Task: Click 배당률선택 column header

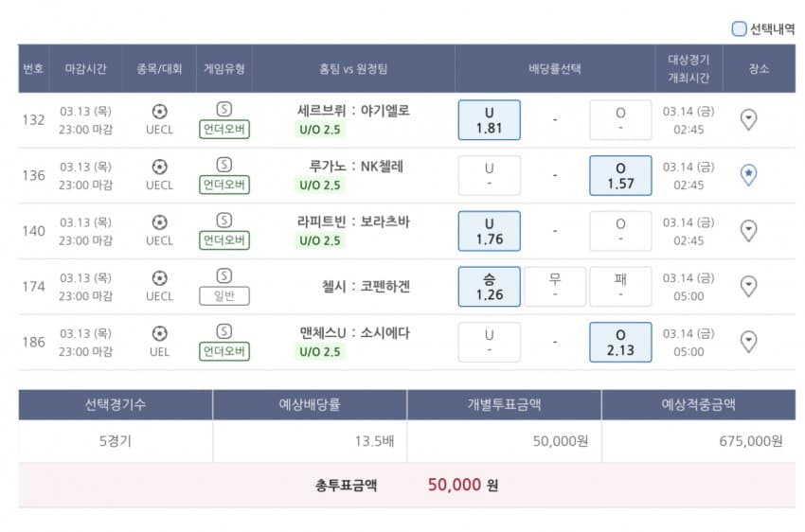Action: click(x=555, y=69)
